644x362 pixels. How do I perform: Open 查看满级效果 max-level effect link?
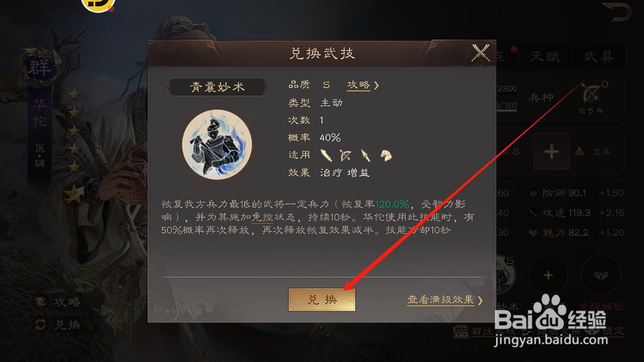click(440, 300)
